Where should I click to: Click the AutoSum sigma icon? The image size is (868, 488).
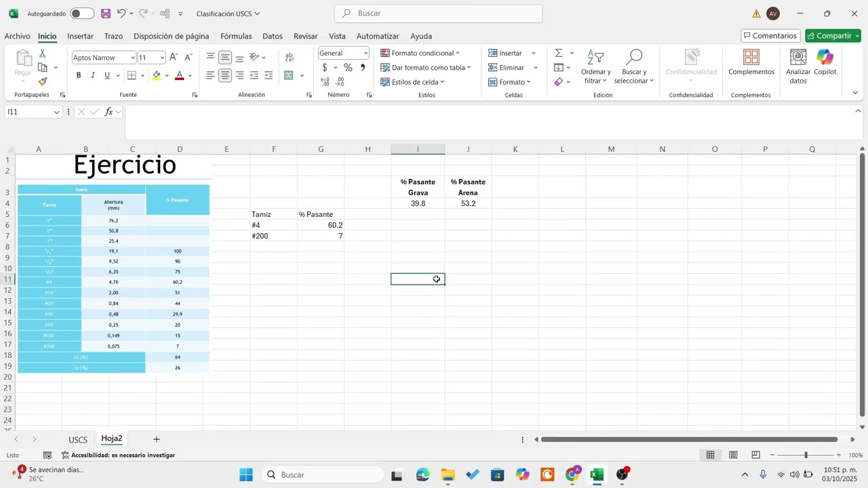(559, 53)
